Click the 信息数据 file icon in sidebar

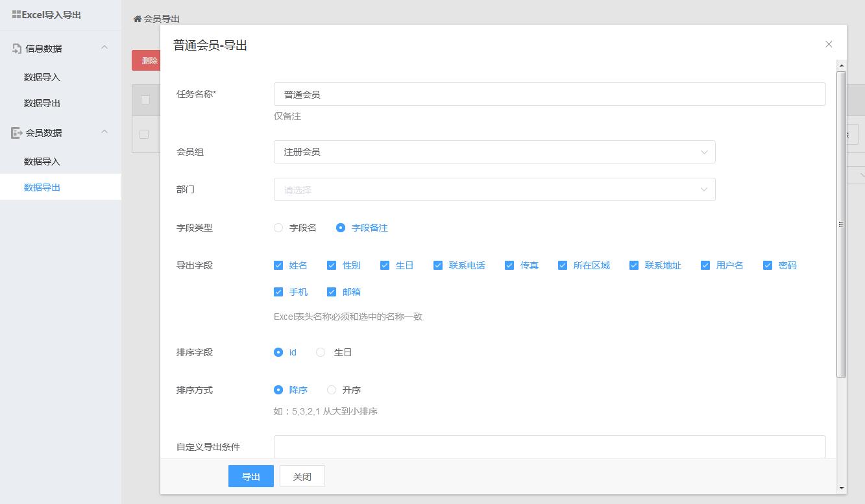point(17,49)
